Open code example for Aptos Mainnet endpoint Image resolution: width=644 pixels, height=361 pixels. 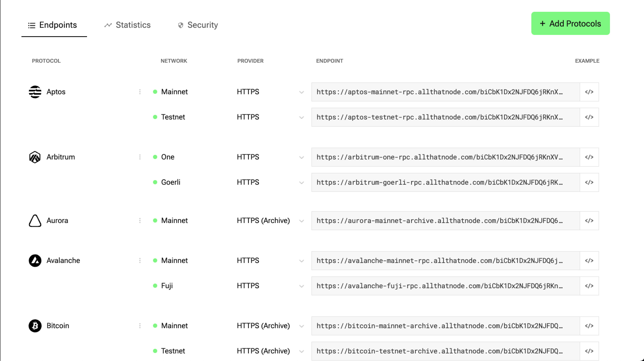[x=589, y=92]
